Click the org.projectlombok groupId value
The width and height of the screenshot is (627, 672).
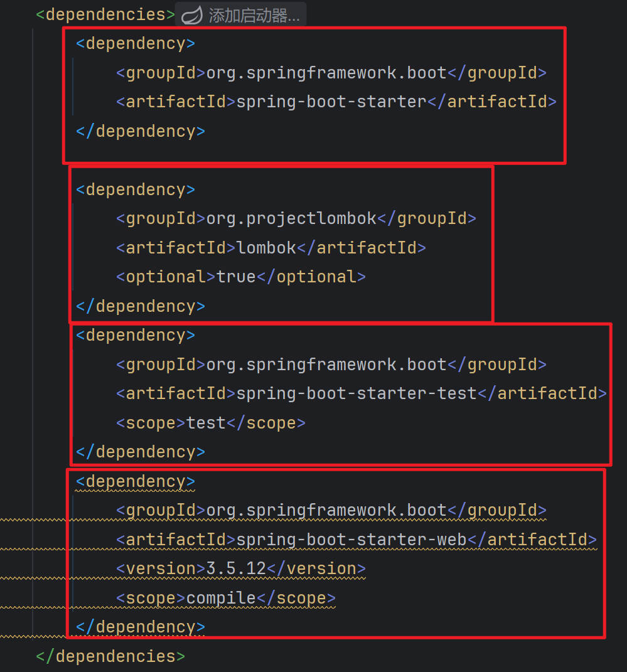point(291,218)
